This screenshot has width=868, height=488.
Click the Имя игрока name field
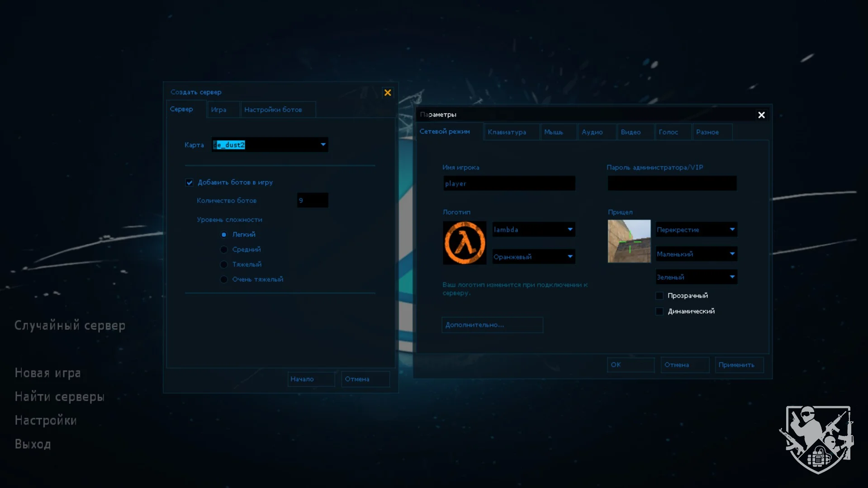pyautogui.click(x=509, y=184)
